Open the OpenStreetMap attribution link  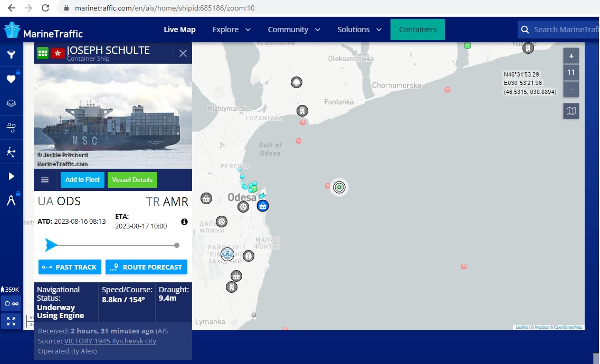pyautogui.click(x=568, y=327)
